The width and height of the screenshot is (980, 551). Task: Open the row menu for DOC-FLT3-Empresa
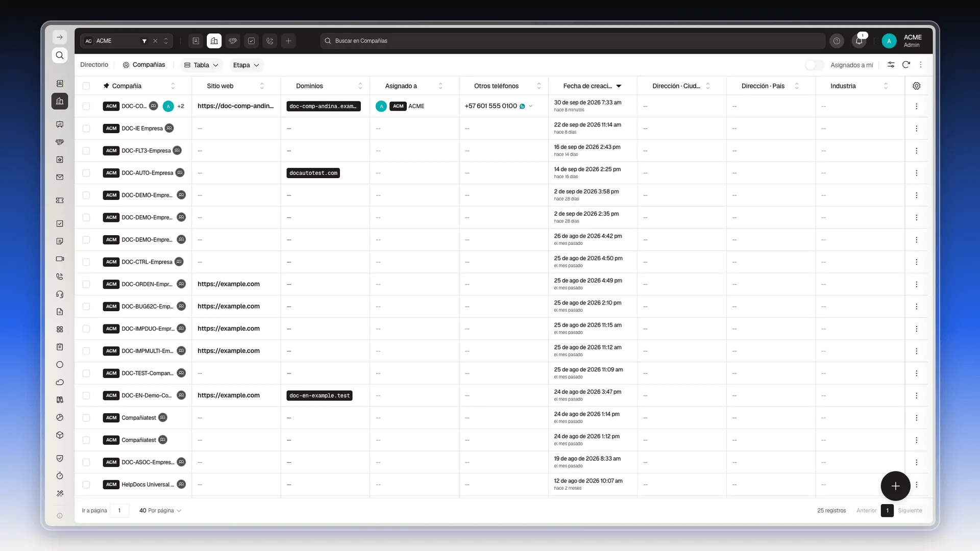pos(917,151)
